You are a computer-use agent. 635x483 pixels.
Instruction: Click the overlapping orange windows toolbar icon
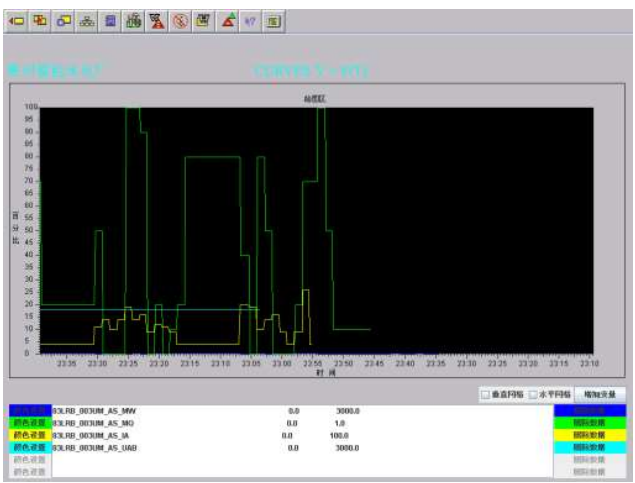(40, 21)
